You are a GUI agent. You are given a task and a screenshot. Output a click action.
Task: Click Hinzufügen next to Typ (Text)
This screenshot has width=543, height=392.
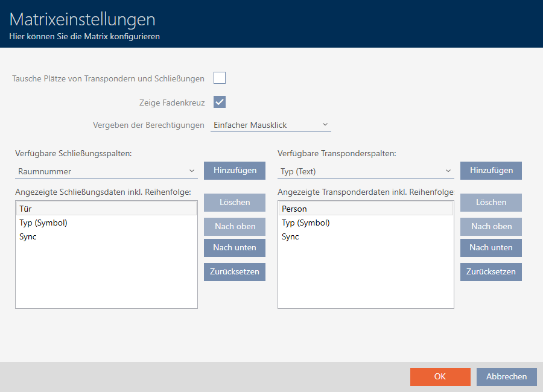[491, 171]
